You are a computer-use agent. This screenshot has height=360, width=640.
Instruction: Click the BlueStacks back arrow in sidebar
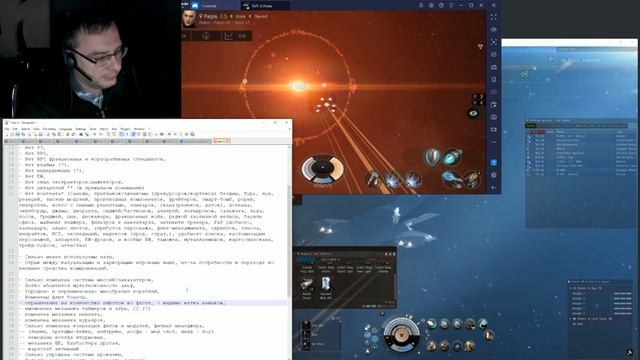pyautogui.click(x=493, y=187)
